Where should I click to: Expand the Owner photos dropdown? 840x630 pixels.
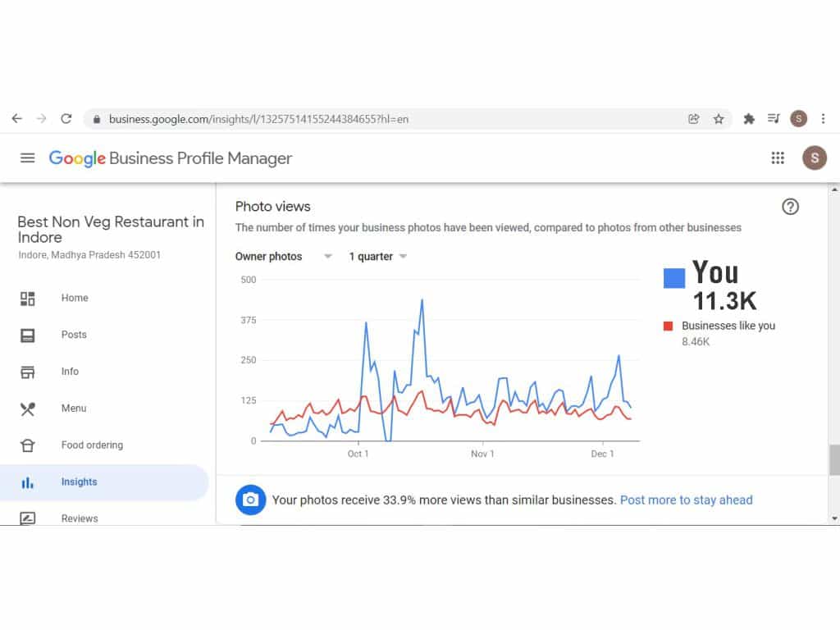click(x=283, y=257)
